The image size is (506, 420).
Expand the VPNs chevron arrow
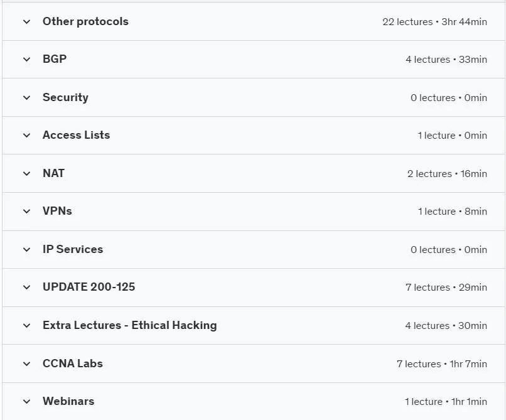coord(27,212)
